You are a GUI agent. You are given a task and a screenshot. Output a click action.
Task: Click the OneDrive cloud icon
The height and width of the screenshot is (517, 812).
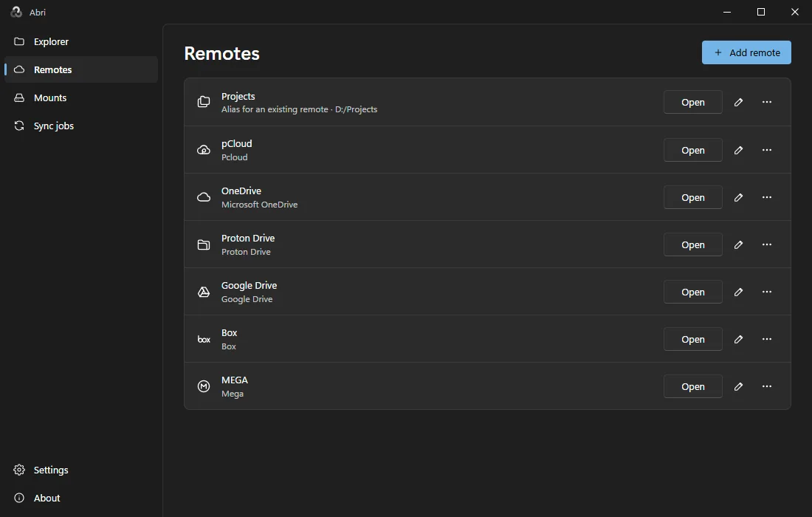pyautogui.click(x=204, y=197)
